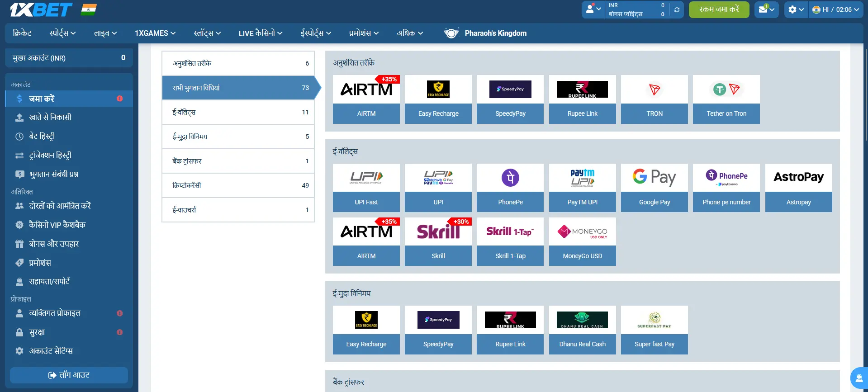
Task: Select the अनुशंसित तरीके category tab
Action: coord(238,63)
